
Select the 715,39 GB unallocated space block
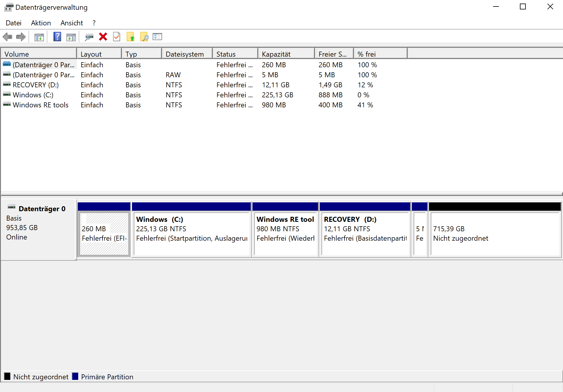pos(495,234)
